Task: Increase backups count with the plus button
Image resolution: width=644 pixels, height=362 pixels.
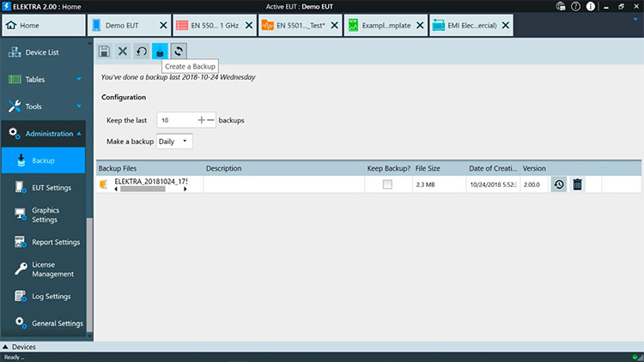Action: pos(202,121)
